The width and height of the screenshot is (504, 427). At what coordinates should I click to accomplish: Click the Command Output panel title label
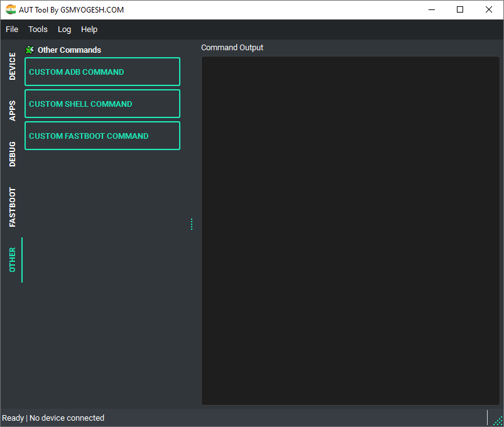[232, 47]
